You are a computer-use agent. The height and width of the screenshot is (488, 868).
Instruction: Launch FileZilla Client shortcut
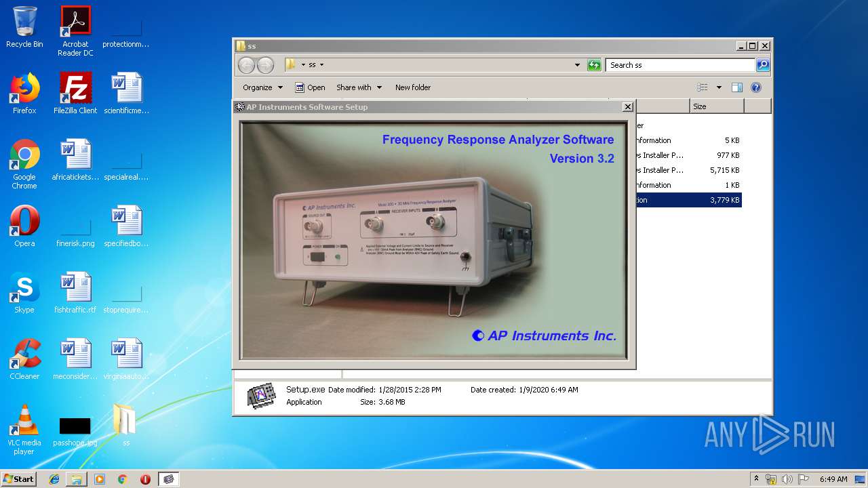click(x=75, y=94)
